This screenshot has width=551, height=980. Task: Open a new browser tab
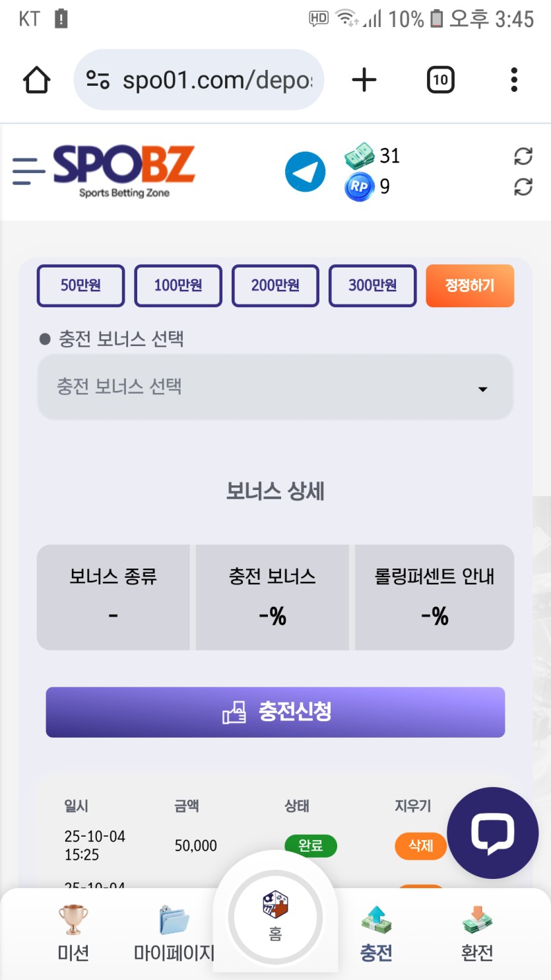tap(364, 81)
